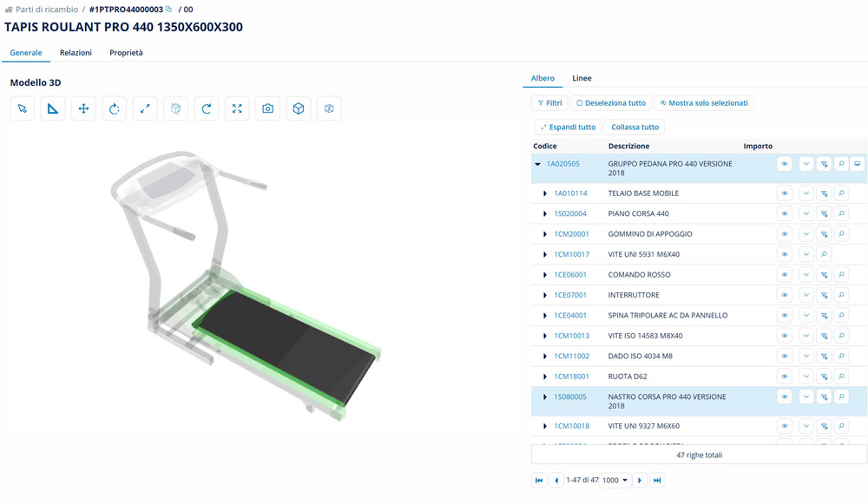Switch to the Relazioni tab
The width and height of the screenshot is (868, 504).
[76, 53]
